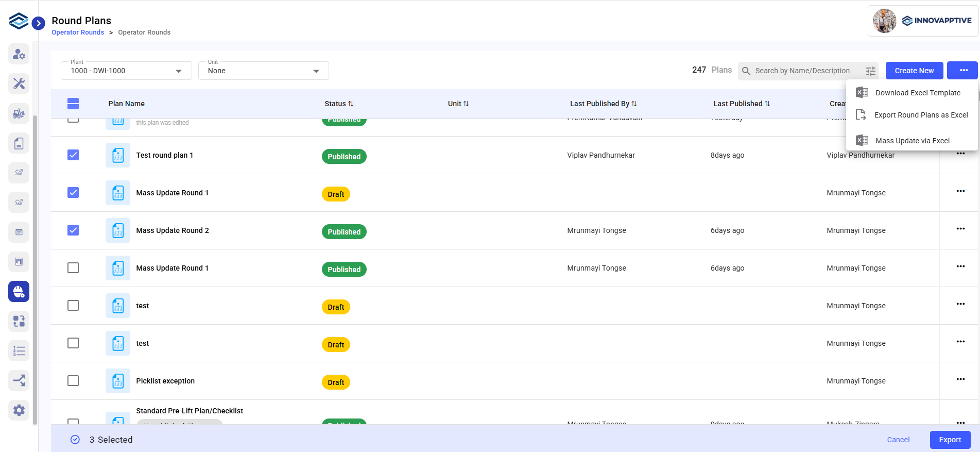Uncheck the Test round plan 1 checkbox
This screenshot has width=980, height=452.
73,155
